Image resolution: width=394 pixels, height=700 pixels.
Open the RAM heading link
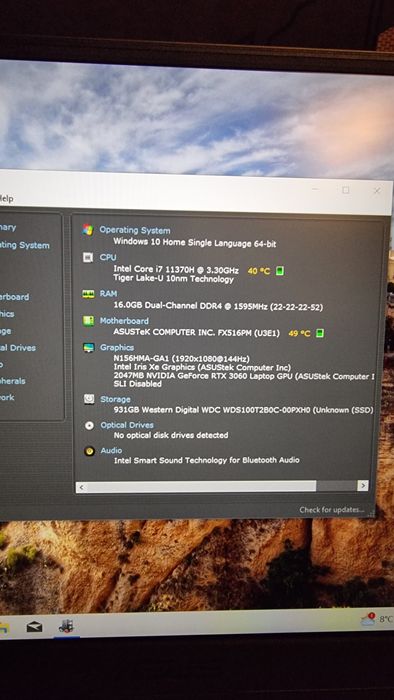pos(108,294)
